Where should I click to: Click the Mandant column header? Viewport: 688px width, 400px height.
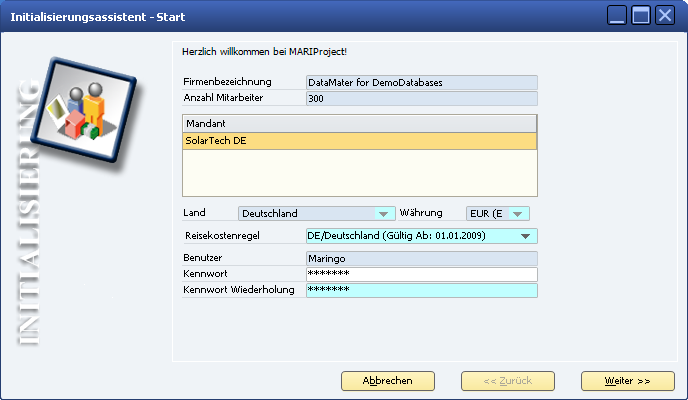359,123
